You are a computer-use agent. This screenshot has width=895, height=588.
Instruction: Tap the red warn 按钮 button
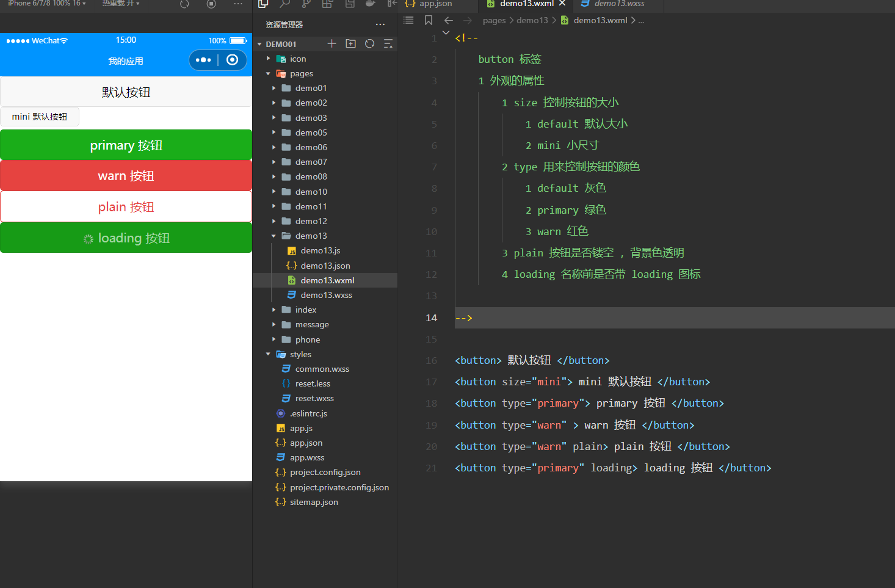[126, 175]
